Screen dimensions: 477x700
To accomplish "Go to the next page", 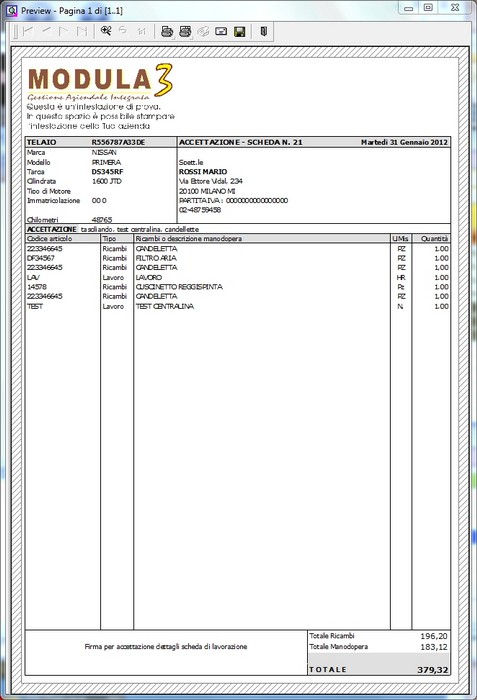I will tap(64, 31).
